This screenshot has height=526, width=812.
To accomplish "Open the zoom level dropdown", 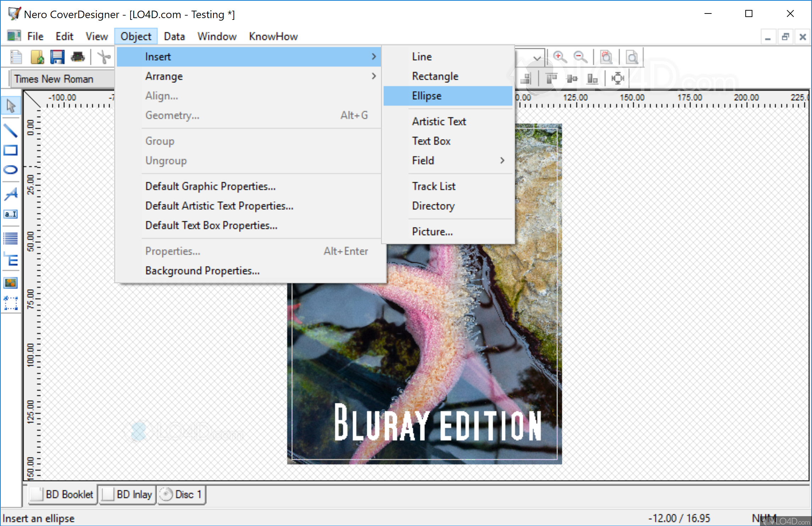I will pyautogui.click(x=537, y=57).
